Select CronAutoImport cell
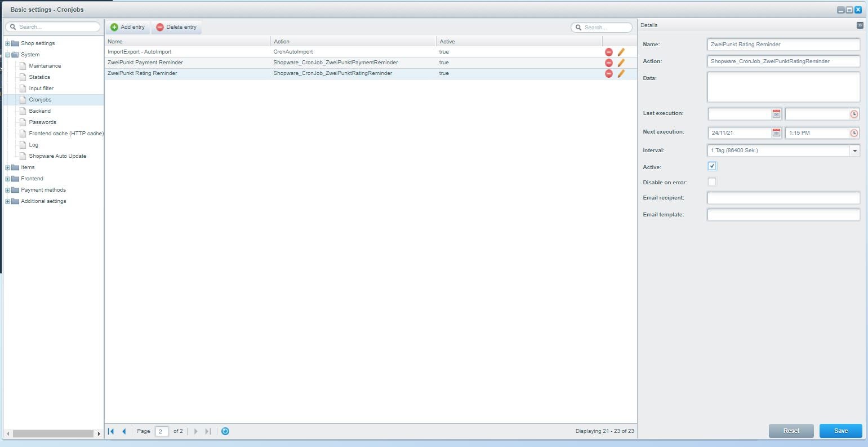The image size is (868, 447). click(353, 52)
